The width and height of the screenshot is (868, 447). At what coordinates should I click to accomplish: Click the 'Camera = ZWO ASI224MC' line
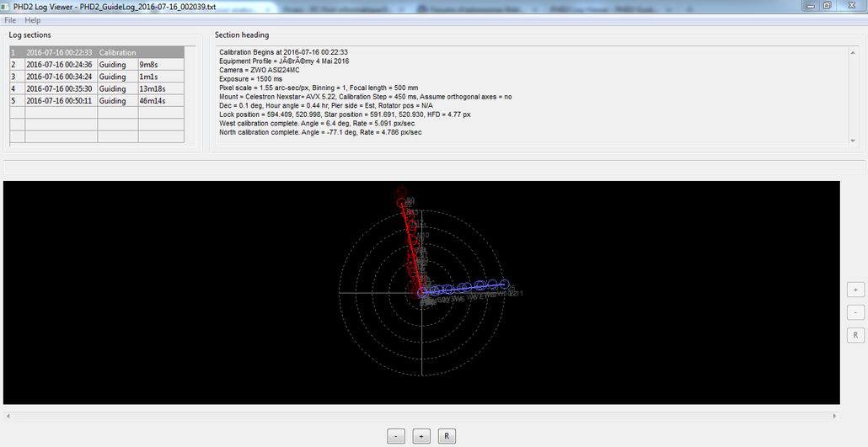click(259, 70)
